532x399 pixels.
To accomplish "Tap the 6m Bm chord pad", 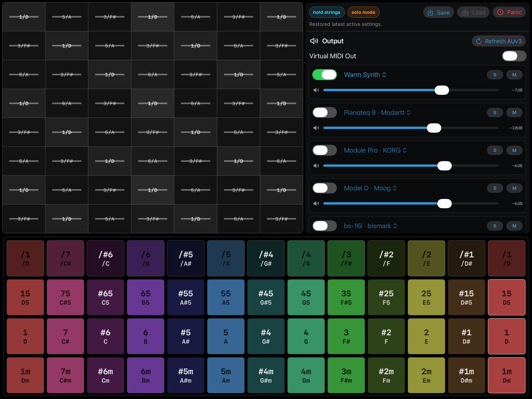I will [x=145, y=375].
